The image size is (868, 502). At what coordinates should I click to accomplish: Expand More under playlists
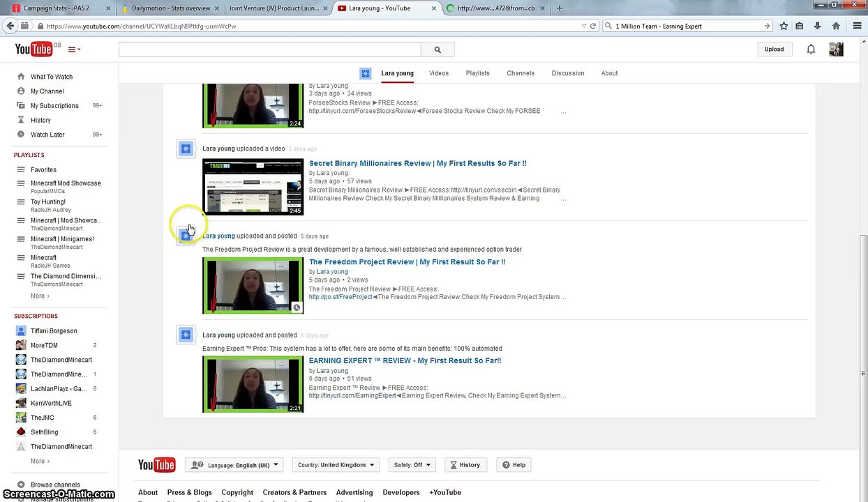point(40,296)
